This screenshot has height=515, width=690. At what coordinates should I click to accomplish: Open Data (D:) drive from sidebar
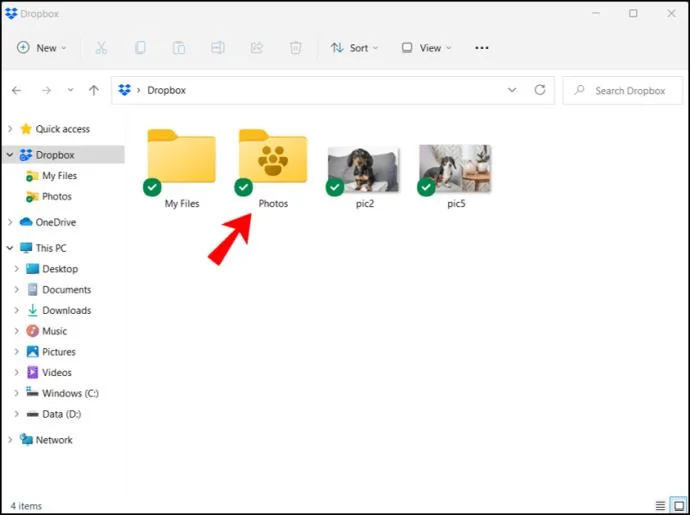point(61,414)
